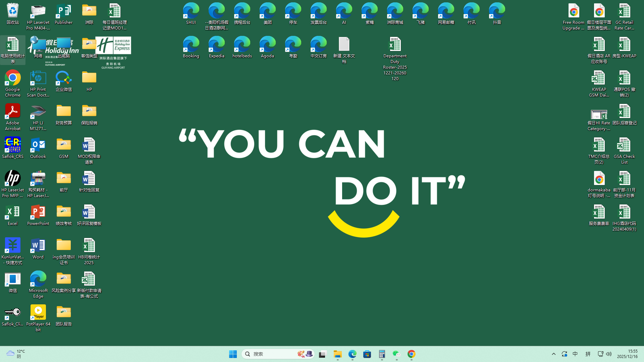Screen dimensions: 644x362
Task: Click the Saflok_CRS desktop icon
Action: (12, 147)
